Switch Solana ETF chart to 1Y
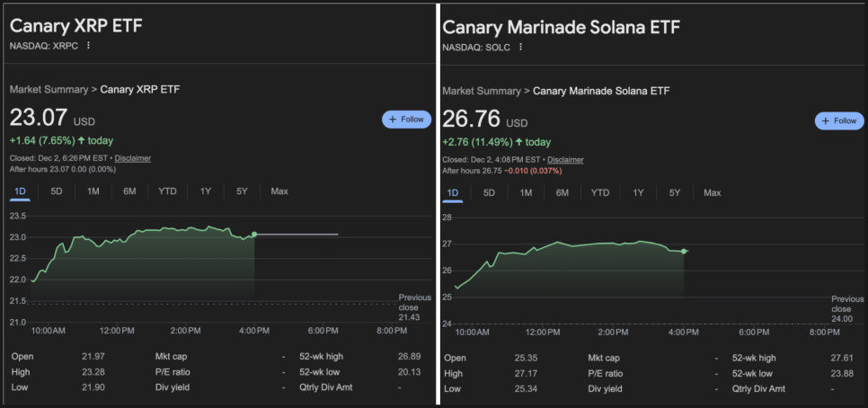Viewport: 868px width, 408px height. click(x=638, y=192)
